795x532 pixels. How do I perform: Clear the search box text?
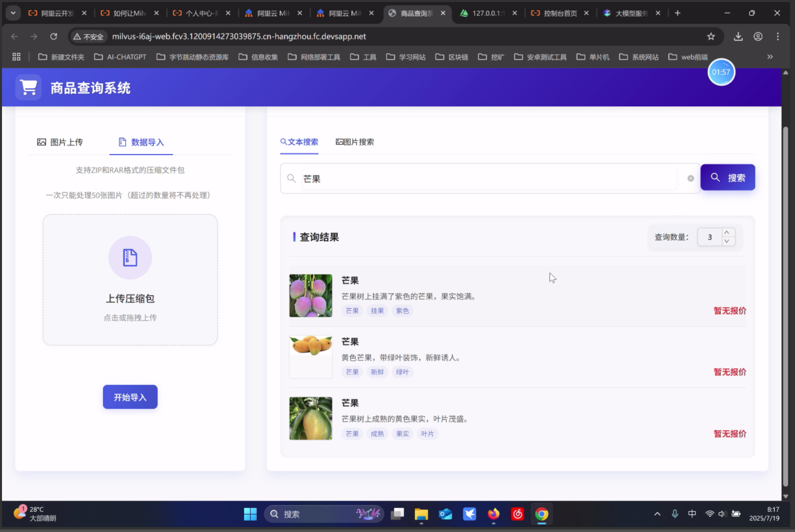click(690, 179)
